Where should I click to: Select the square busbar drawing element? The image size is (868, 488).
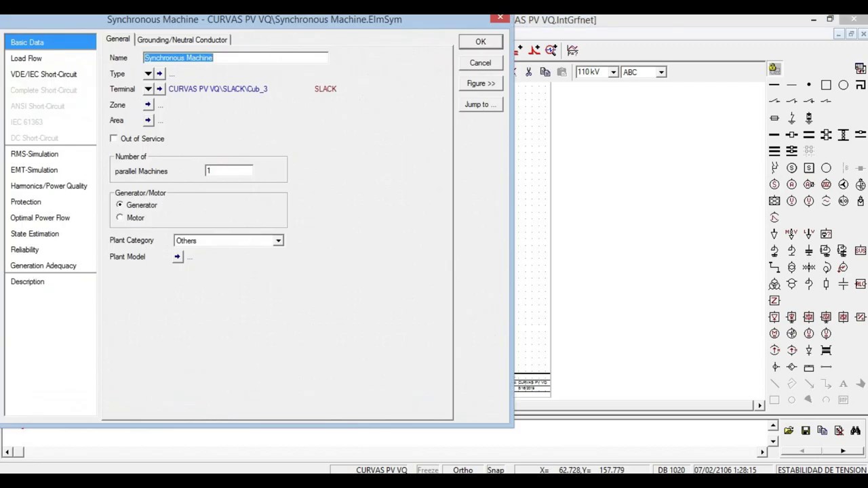[x=826, y=85]
